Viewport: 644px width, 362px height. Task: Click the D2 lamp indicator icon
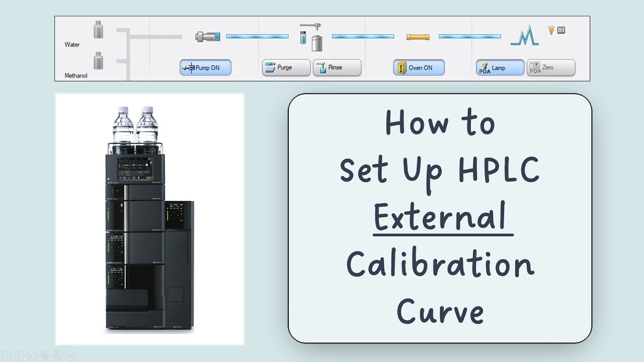(x=561, y=30)
